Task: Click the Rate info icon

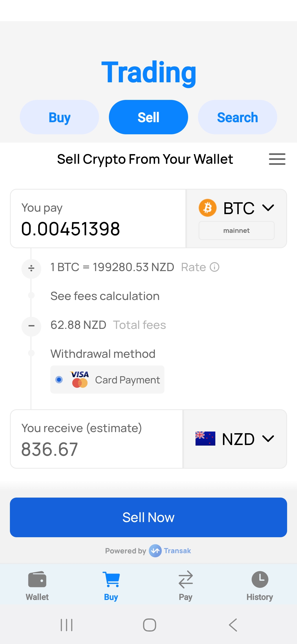Action: (215, 267)
